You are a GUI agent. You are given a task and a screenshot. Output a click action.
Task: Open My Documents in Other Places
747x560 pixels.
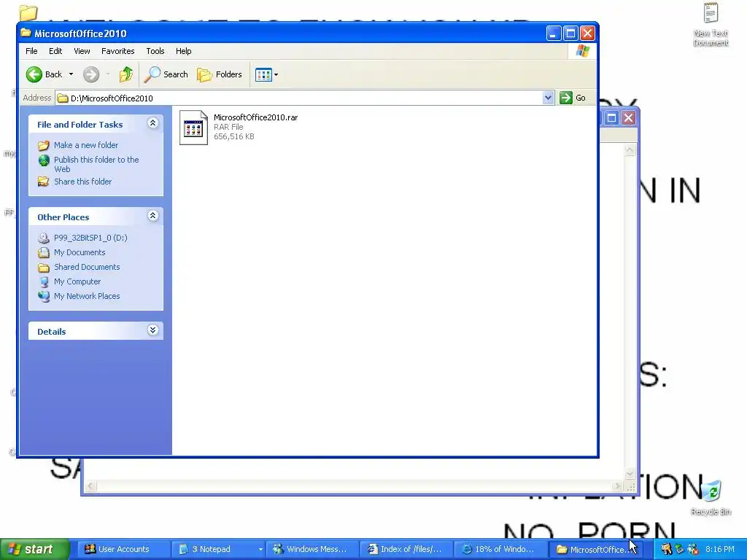pos(79,252)
